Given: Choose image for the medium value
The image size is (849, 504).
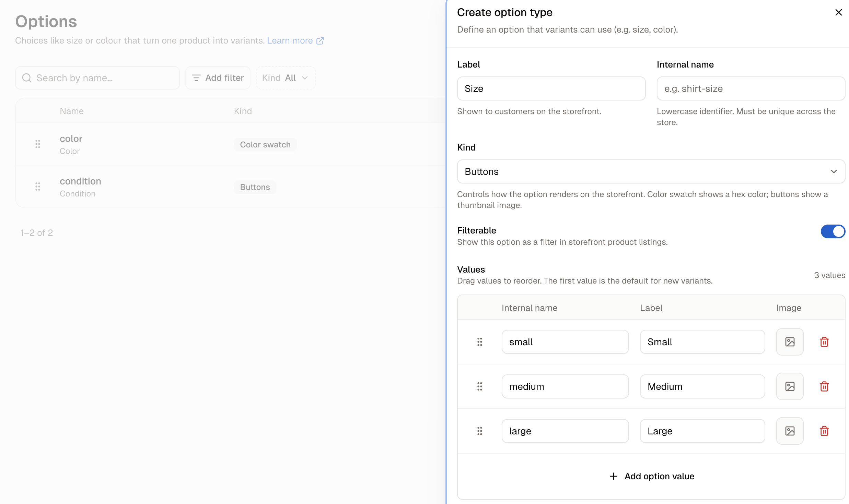Looking at the screenshot, I should 790,386.
